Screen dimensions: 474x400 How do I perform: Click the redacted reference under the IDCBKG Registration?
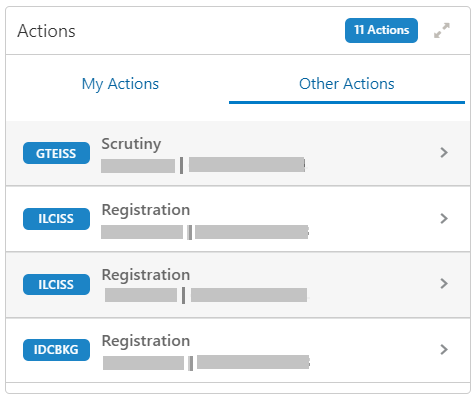point(206,362)
